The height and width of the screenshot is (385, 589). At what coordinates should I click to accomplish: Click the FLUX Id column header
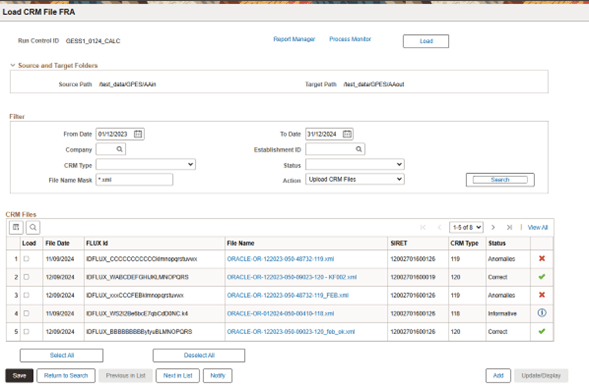pos(97,243)
